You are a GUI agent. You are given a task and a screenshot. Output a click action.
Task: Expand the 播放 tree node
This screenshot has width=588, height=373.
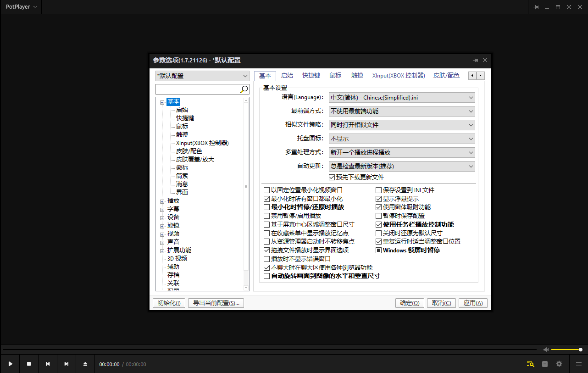pyautogui.click(x=162, y=201)
